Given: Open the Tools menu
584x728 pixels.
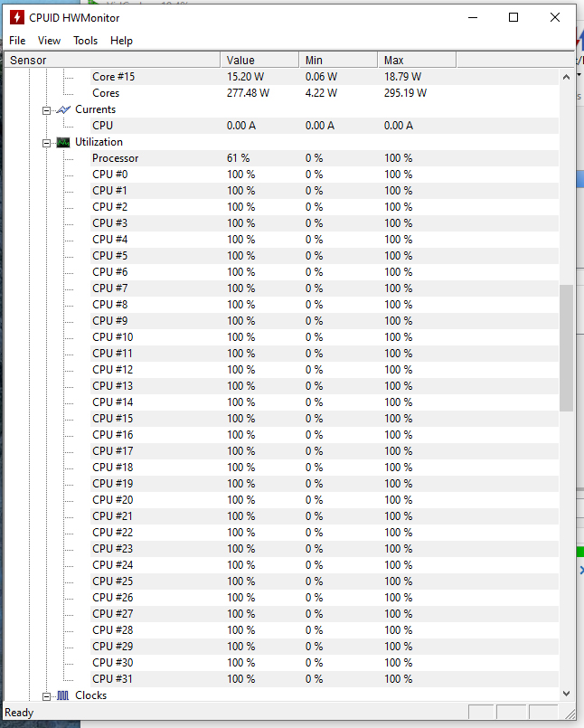Looking at the screenshot, I should [85, 41].
